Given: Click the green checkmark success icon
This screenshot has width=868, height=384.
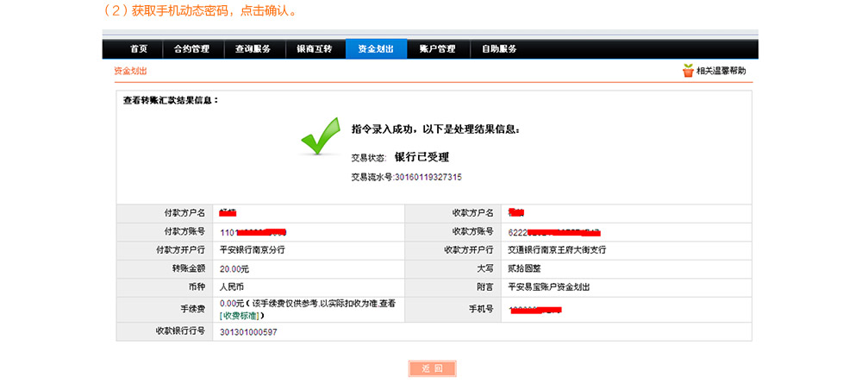Looking at the screenshot, I should pos(321,136).
